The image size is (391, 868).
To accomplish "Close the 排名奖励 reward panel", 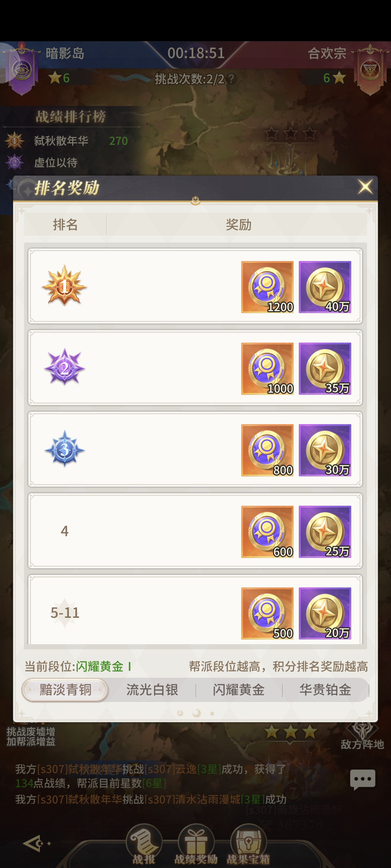I will pos(365,187).
